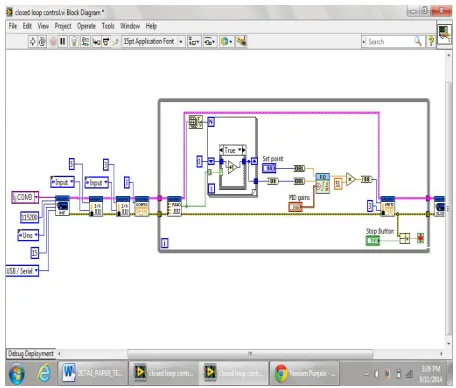Click the loop stop condition terminal
This screenshot has width=456, height=388.
click(420, 238)
